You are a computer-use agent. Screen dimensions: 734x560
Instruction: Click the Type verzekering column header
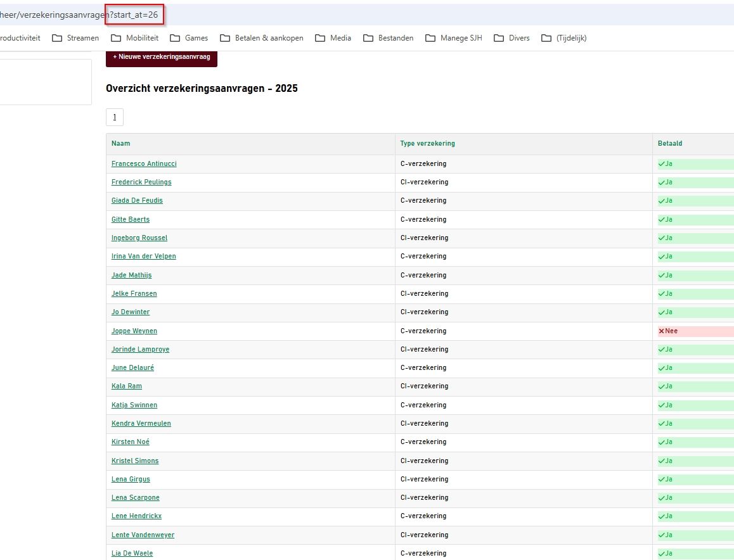click(427, 144)
